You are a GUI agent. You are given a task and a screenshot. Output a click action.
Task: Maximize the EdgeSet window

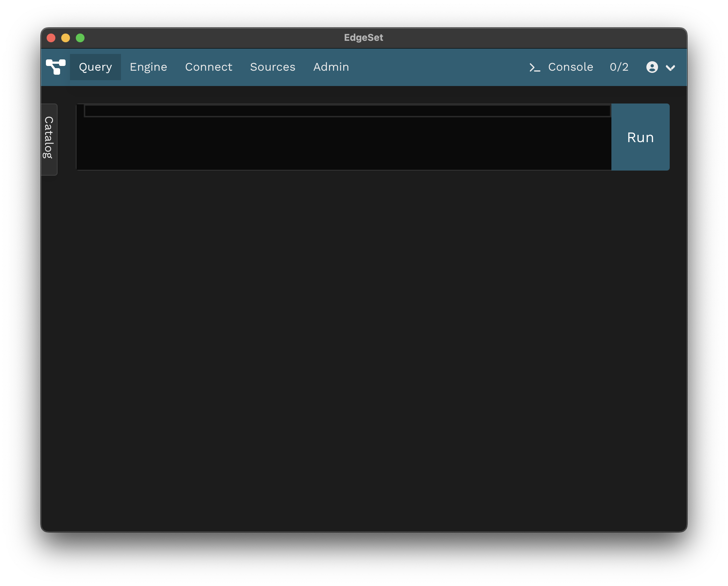click(80, 38)
